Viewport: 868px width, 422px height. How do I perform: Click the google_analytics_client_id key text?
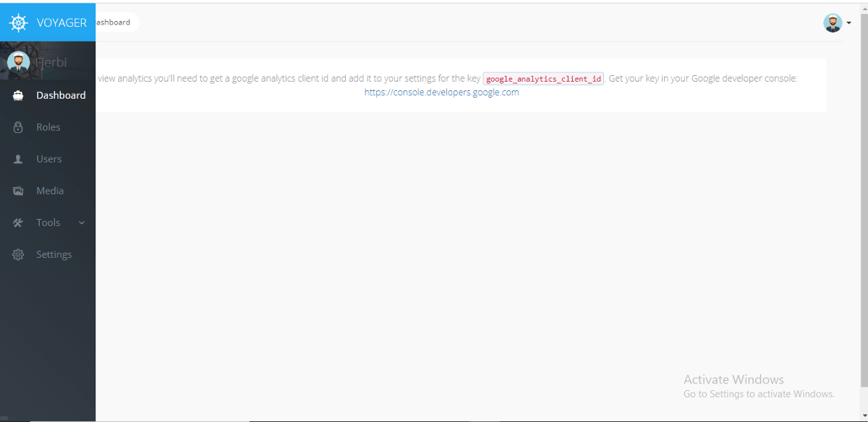[543, 78]
